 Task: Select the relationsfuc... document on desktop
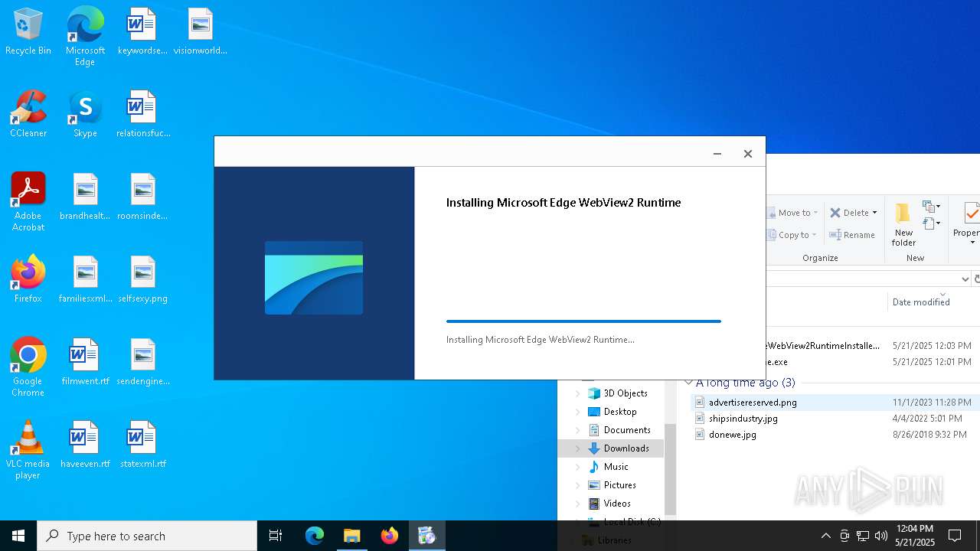[x=143, y=114]
